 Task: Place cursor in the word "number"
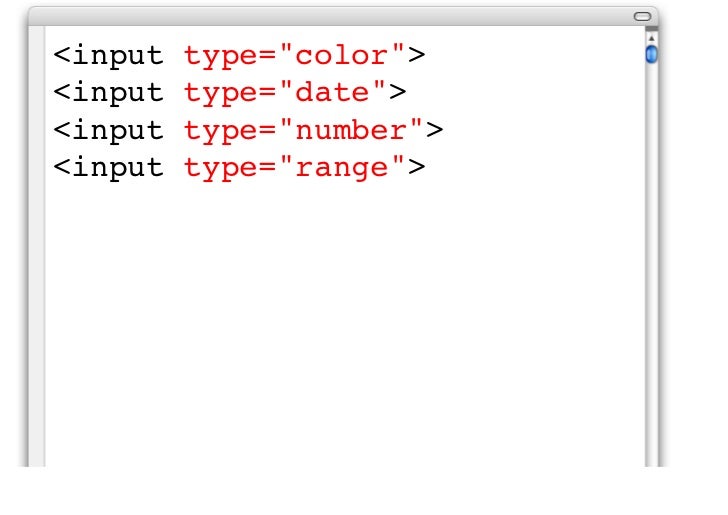point(351,130)
